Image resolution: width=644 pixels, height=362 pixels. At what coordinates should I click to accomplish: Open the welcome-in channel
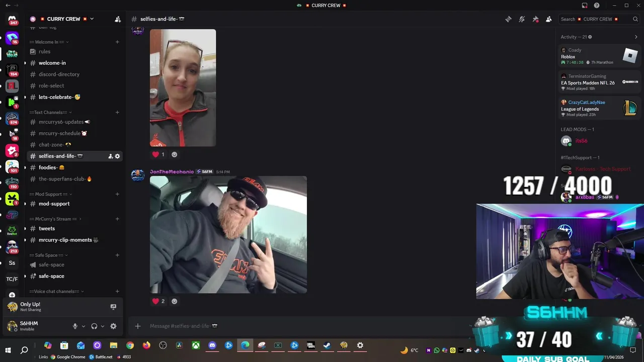75,63
